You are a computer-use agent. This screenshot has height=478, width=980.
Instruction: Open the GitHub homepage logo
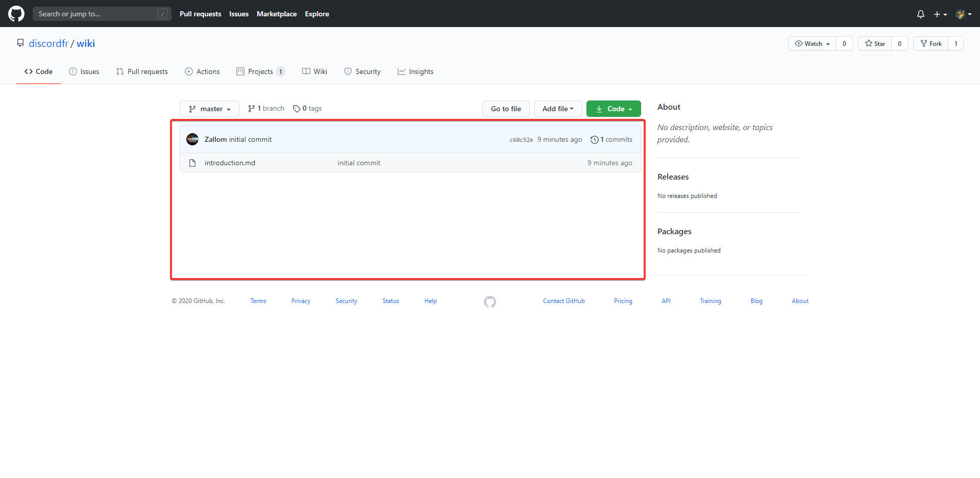pos(16,14)
